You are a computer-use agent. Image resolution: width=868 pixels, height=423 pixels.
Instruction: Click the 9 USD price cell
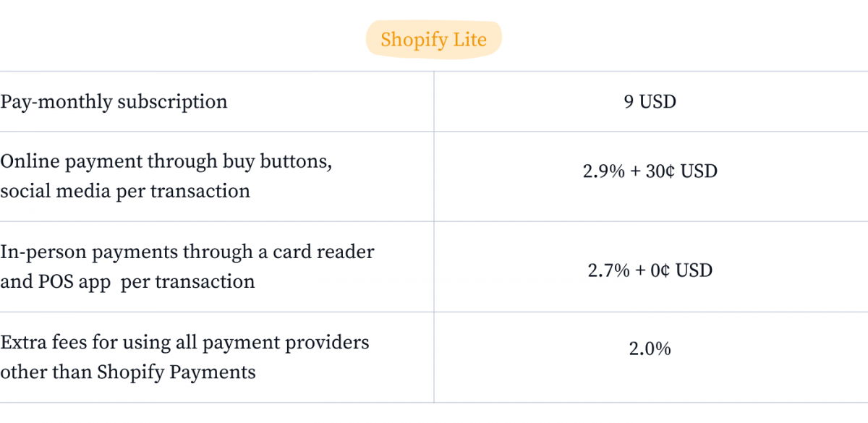[x=650, y=102]
